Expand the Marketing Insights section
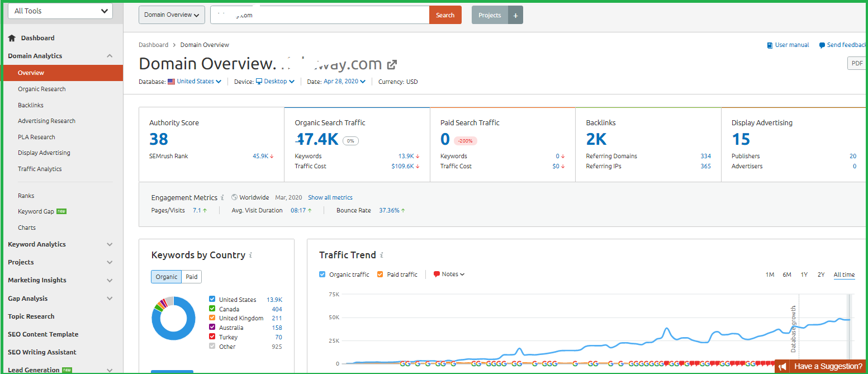This screenshot has height=374, width=868. click(110, 280)
